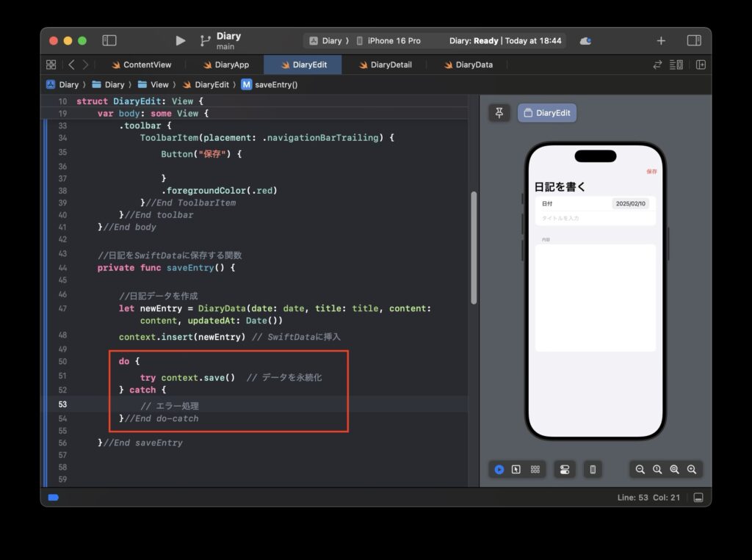Show preview variants grid
This screenshot has height=560, width=752.
click(x=535, y=470)
